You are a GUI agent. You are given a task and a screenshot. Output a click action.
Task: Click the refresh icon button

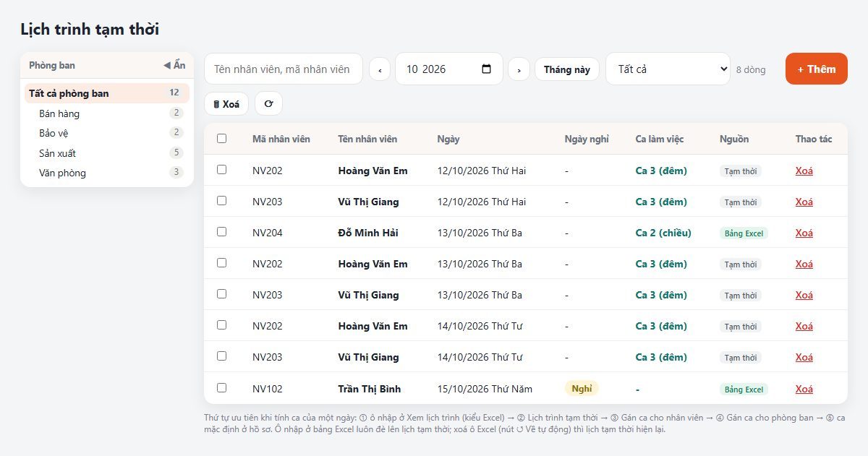[268, 103]
